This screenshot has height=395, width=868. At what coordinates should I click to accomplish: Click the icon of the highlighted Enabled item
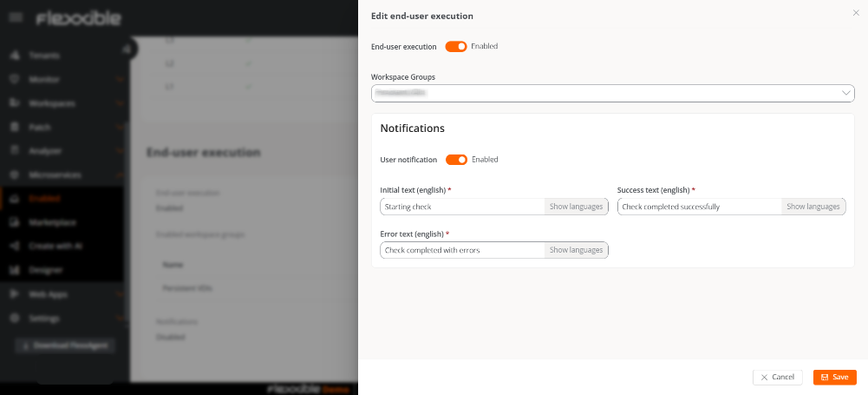click(x=15, y=198)
